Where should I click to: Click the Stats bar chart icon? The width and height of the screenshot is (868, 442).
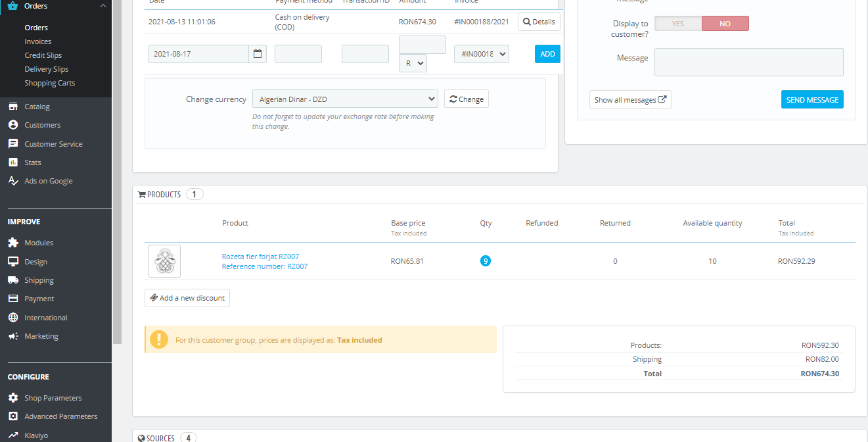click(12, 162)
